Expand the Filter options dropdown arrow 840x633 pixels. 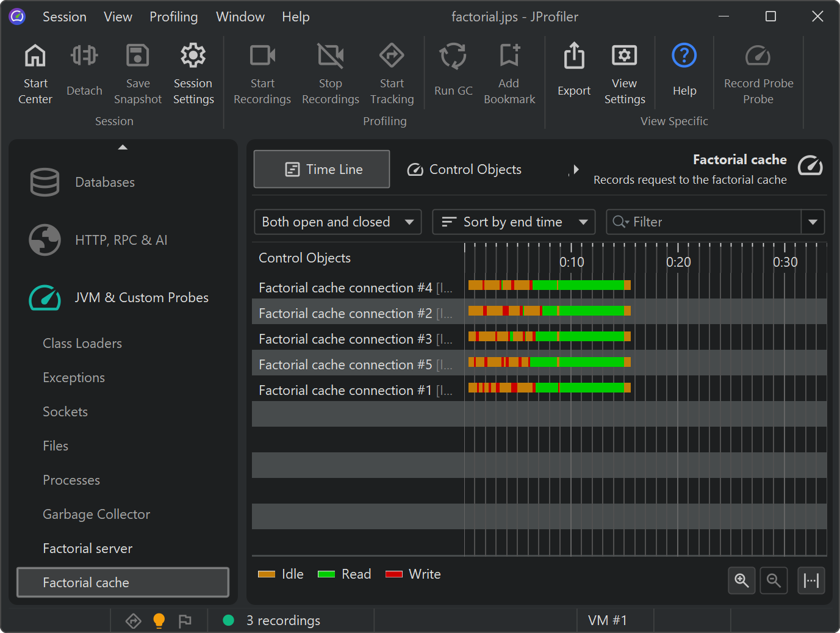[813, 222]
